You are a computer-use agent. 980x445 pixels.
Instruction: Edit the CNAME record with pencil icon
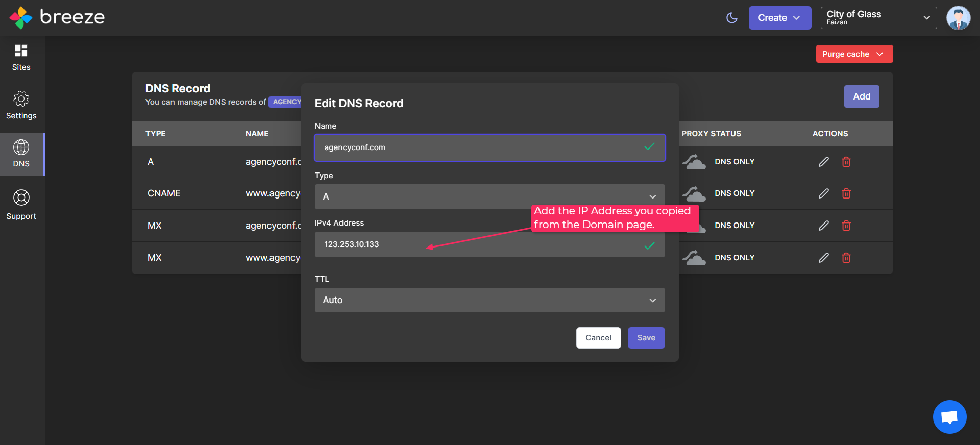tap(823, 193)
